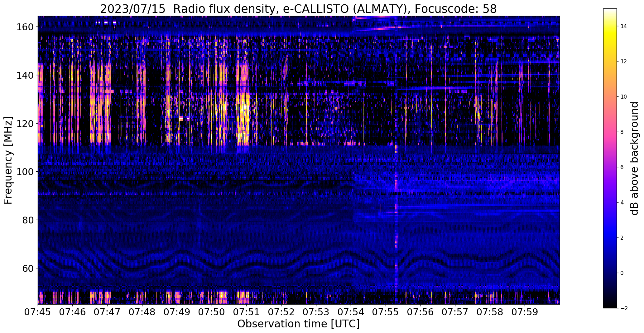Screen dimensions: 644x333
Task: Select the 07:53 time tick label
Action: point(316,312)
